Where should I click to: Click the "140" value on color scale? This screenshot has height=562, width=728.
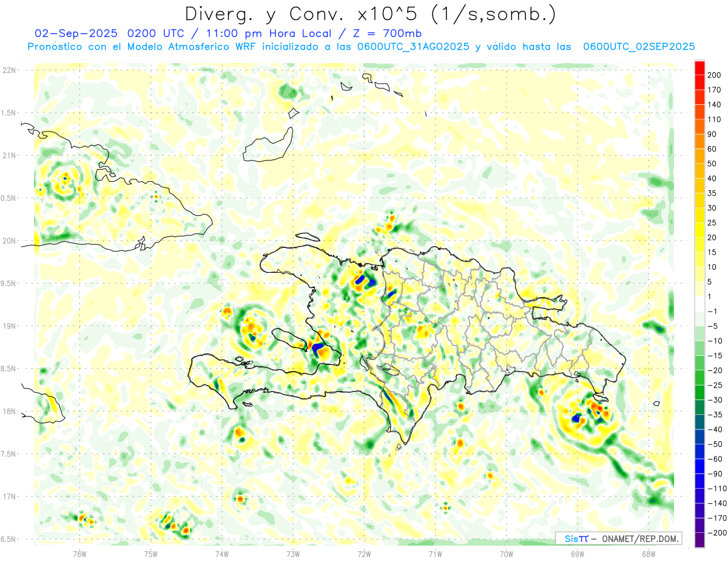click(715, 104)
